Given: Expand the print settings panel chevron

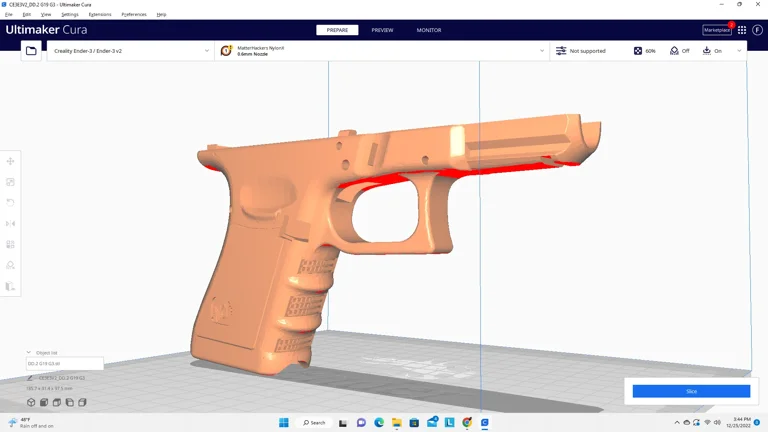Looking at the screenshot, I should tap(739, 51).
